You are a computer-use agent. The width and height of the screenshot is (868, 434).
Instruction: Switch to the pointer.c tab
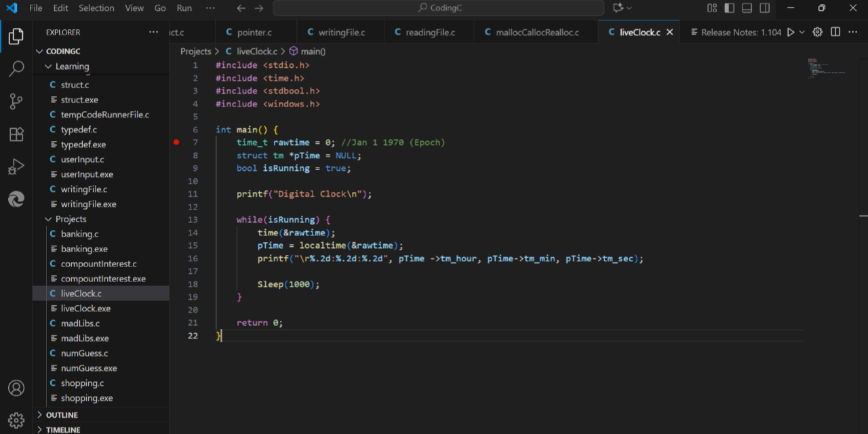[x=256, y=32]
